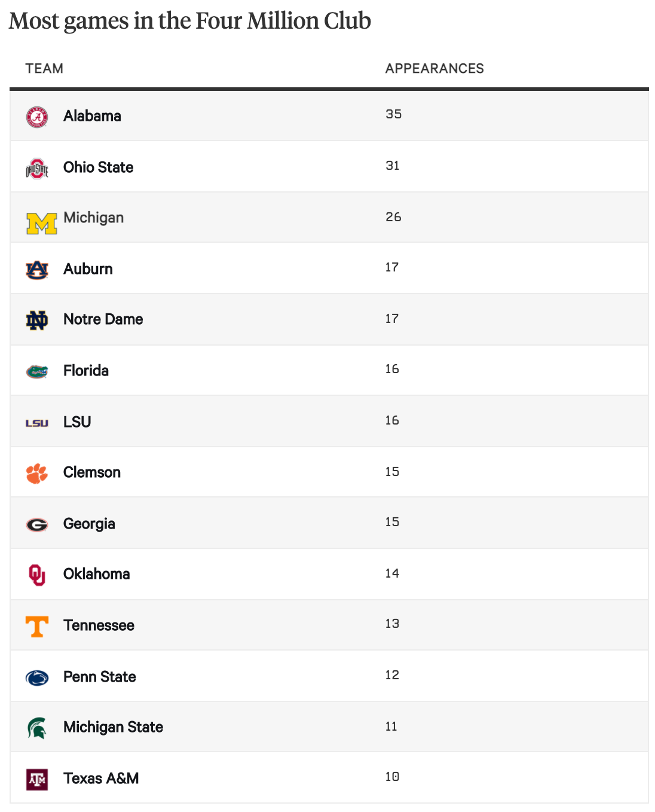Click the Oklahoma OU logo icon
Image resolution: width=655 pixels, height=812 pixels.
click(37, 575)
